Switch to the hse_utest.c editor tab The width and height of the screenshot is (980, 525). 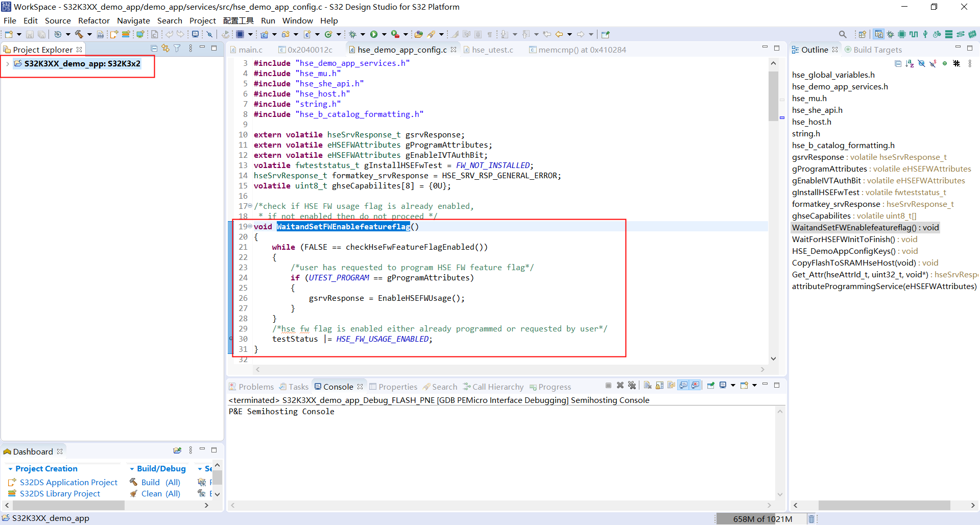point(493,50)
